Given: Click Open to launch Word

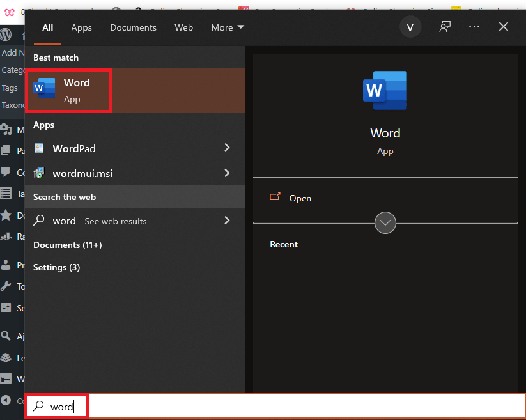Looking at the screenshot, I should 300,198.
